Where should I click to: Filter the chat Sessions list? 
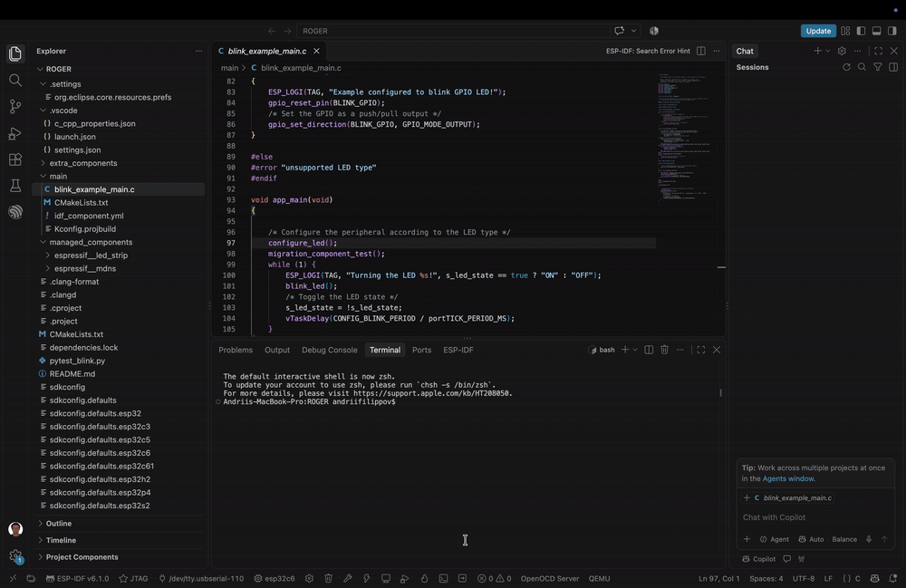coord(878,67)
